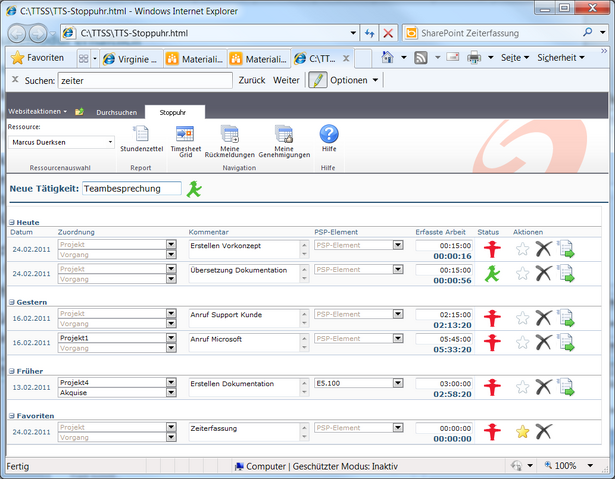
Task: Export the Übersetzung Dokumentation entry
Action: coord(566,273)
